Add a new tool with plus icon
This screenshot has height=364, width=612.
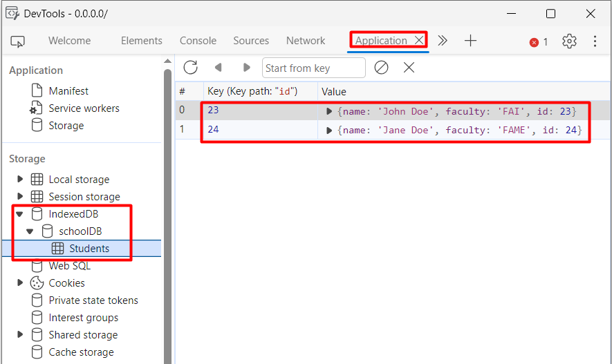click(x=470, y=41)
